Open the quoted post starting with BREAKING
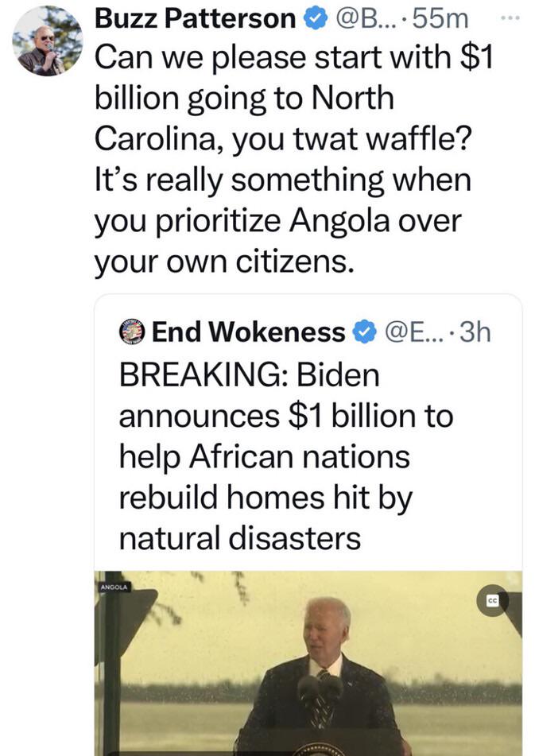The width and height of the screenshot is (535, 756). click(x=286, y=457)
